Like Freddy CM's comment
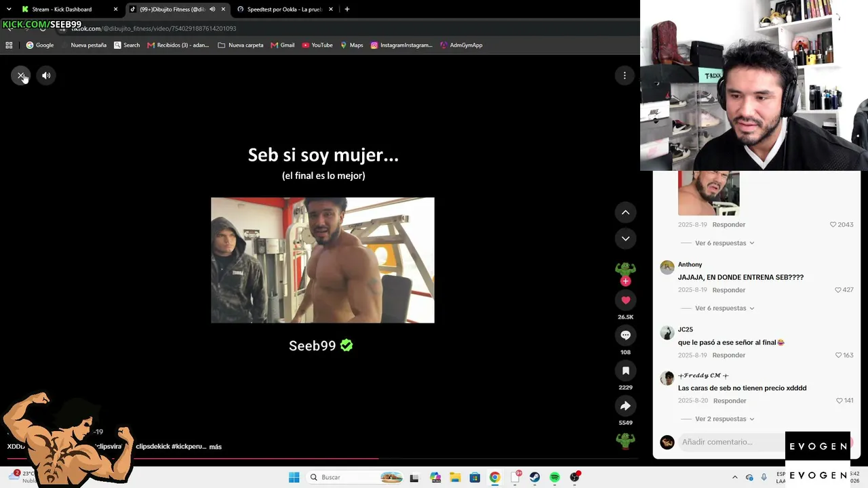The width and height of the screenshot is (868, 488). coord(840,401)
